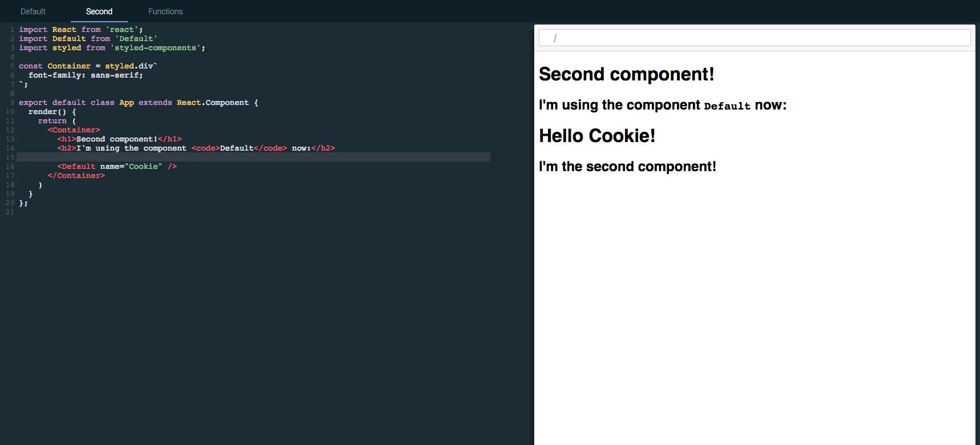Switch to the Default file tab
Image resolution: width=980 pixels, height=445 pixels.
pos(33,11)
